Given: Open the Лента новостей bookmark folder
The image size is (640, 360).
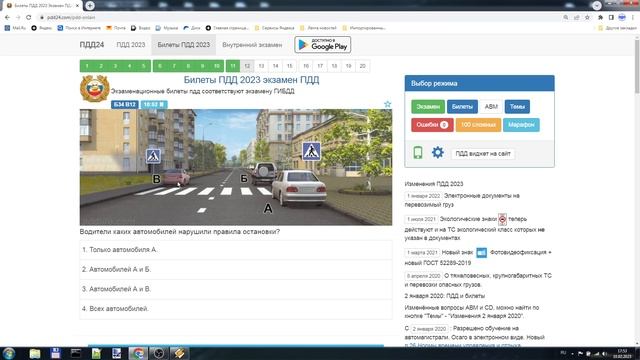Looking at the screenshot, I should [318, 28].
